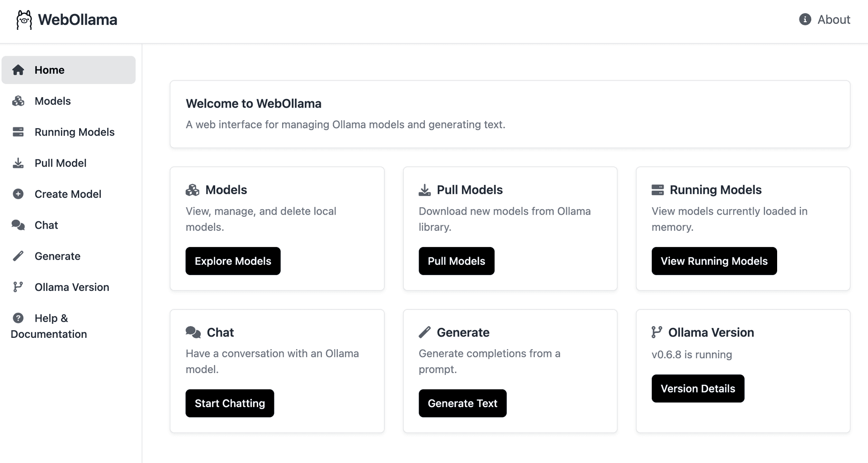The height and width of the screenshot is (463, 868).
Task: Click the Help question mark icon in sidebar
Action: [x=18, y=318]
